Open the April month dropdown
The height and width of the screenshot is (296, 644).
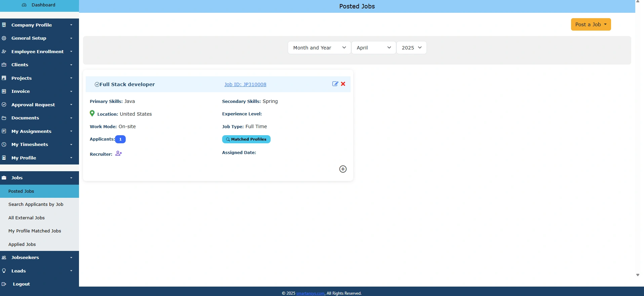(373, 48)
